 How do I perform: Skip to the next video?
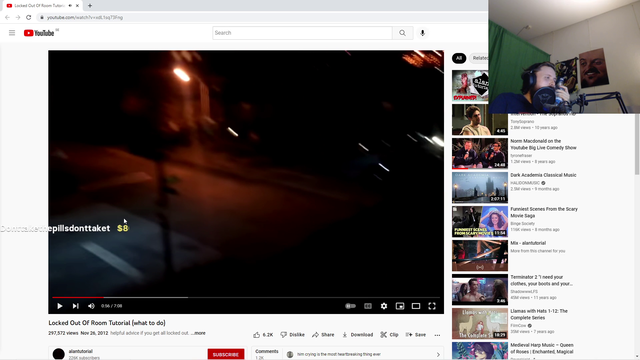pyautogui.click(x=76, y=306)
